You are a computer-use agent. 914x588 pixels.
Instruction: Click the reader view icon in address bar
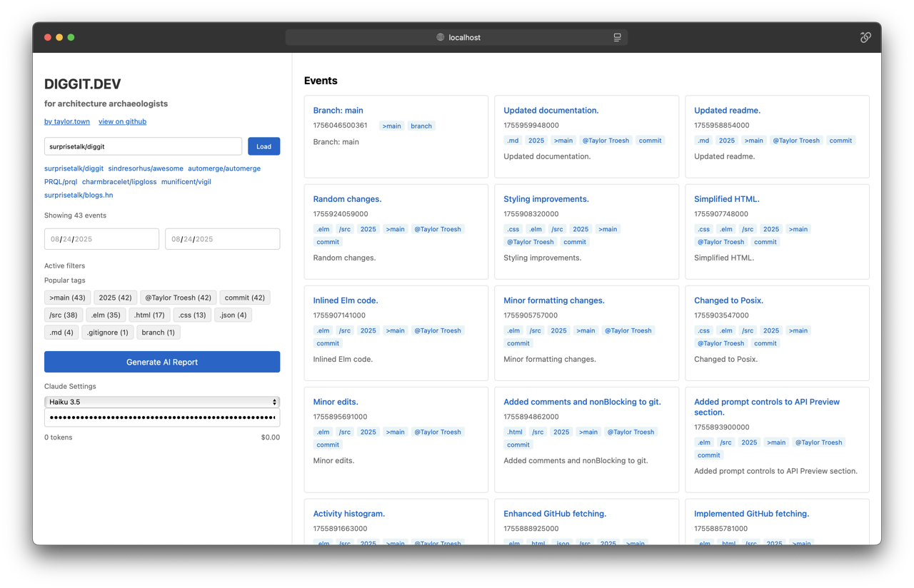[617, 37]
